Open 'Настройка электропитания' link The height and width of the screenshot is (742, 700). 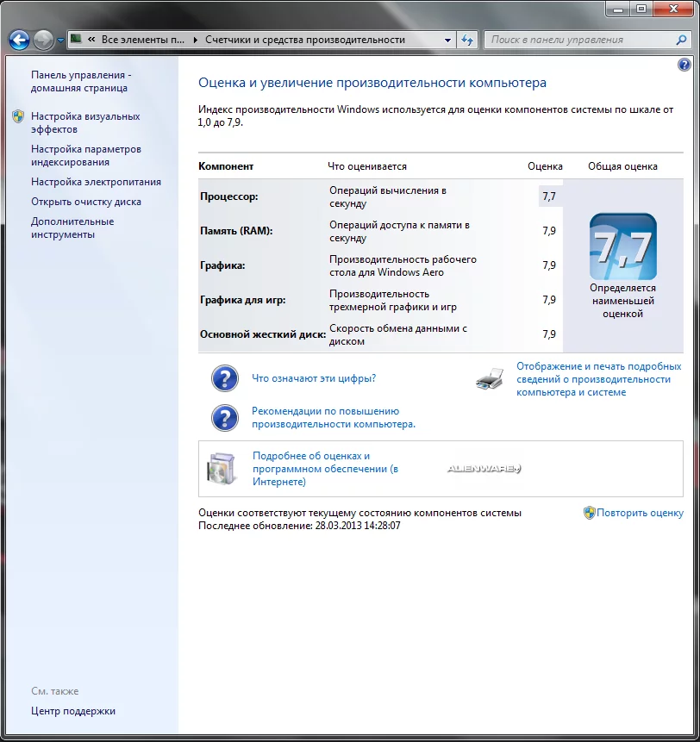pos(96,182)
